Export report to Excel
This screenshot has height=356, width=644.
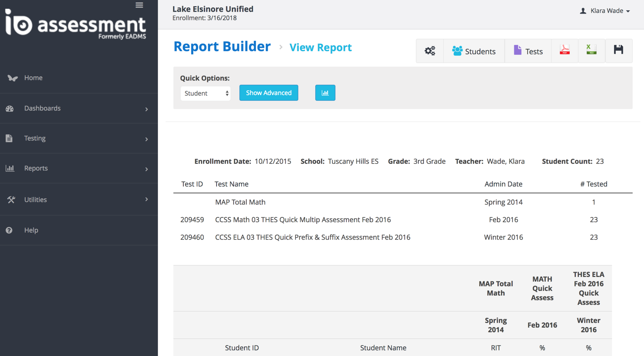[x=591, y=50]
